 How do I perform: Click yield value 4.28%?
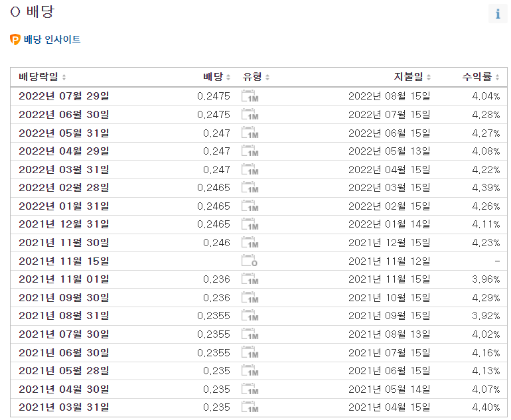click(x=486, y=115)
